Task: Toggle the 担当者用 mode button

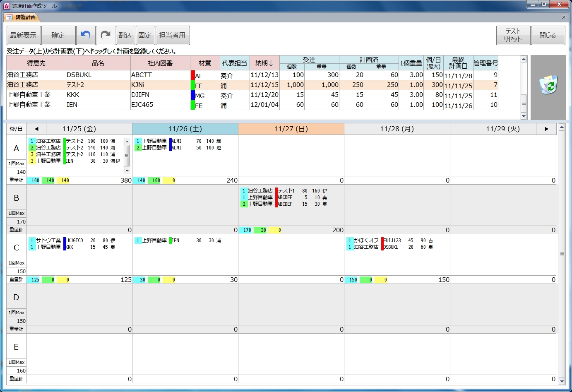Action: point(172,35)
